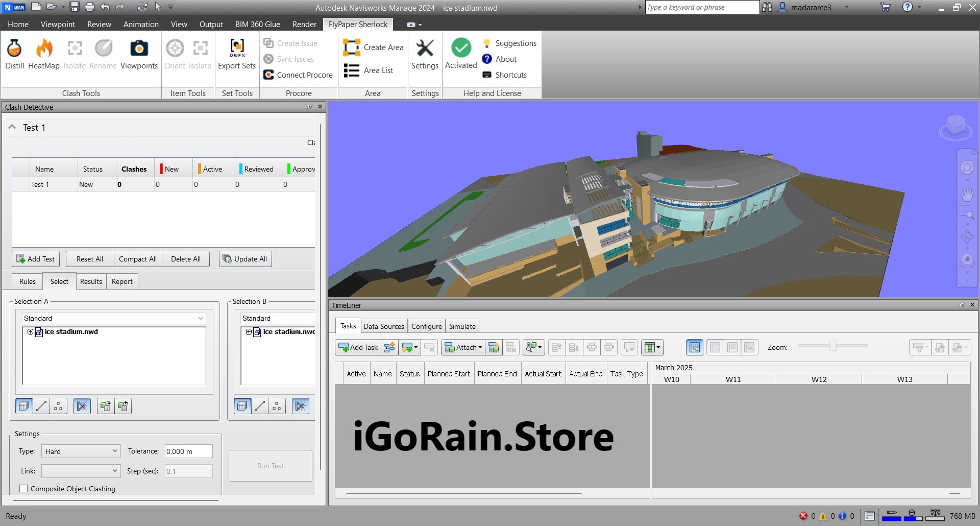Click the Add Test button
980x526 pixels.
(36, 259)
